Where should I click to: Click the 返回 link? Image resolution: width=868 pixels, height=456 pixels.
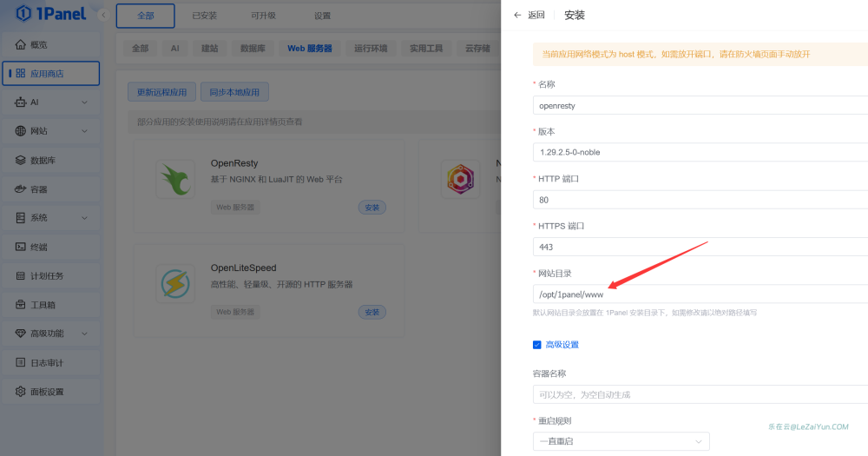(536, 15)
